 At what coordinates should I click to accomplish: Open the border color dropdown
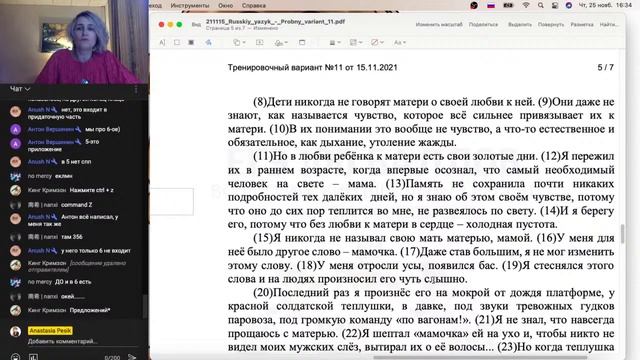(x=356, y=42)
